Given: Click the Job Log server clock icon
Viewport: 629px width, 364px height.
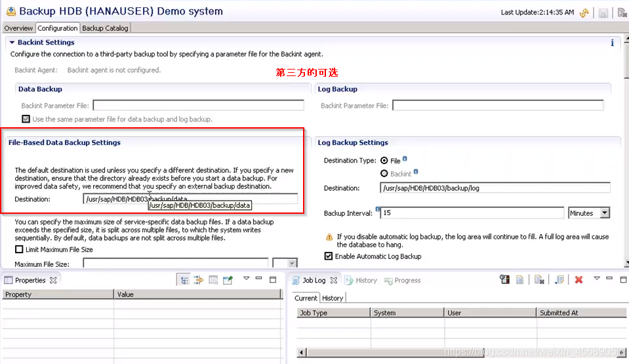Looking at the screenshot, I should tap(504, 279).
